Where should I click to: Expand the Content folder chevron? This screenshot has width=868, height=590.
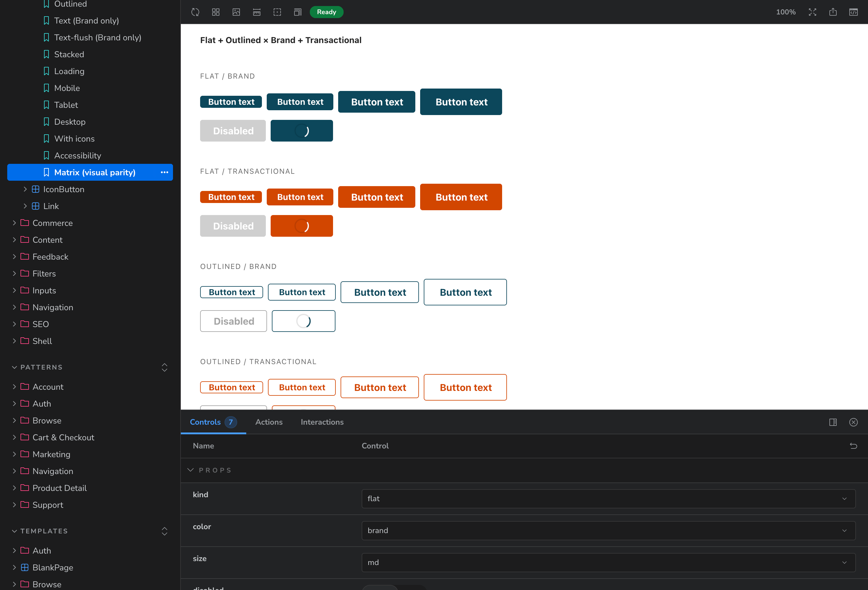[x=14, y=239]
